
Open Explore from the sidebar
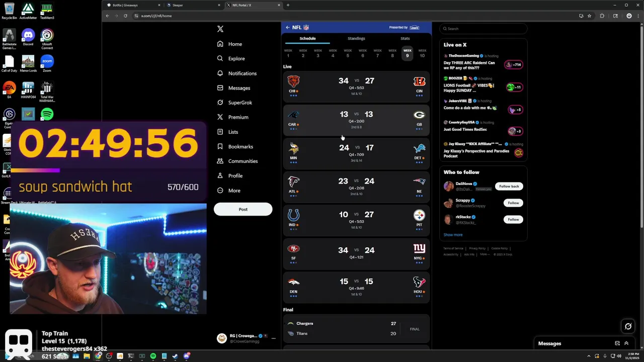[230, 59]
